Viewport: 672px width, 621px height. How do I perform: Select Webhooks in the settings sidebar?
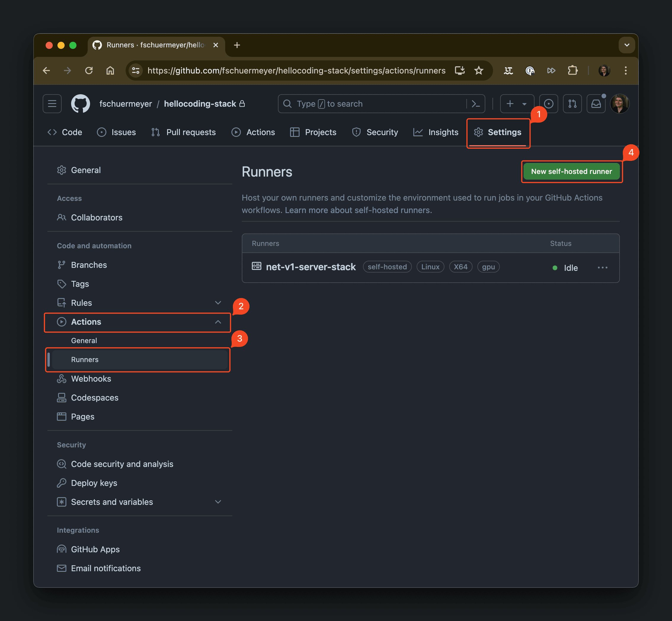(x=91, y=379)
